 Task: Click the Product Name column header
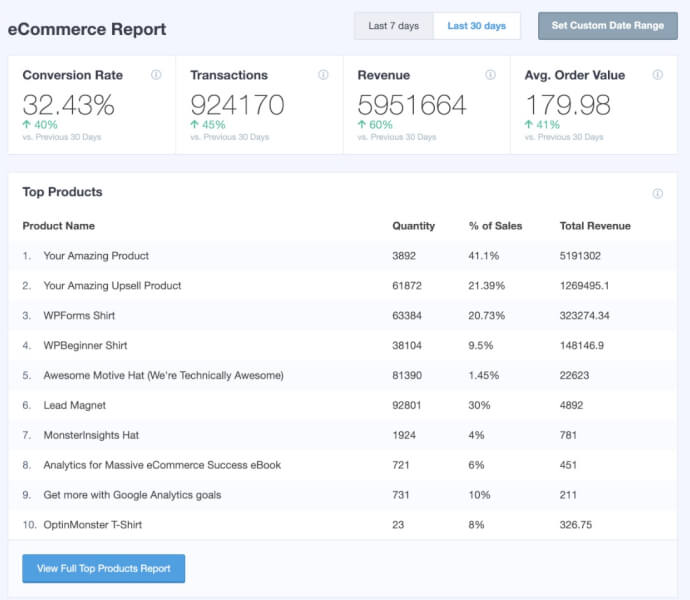[59, 226]
